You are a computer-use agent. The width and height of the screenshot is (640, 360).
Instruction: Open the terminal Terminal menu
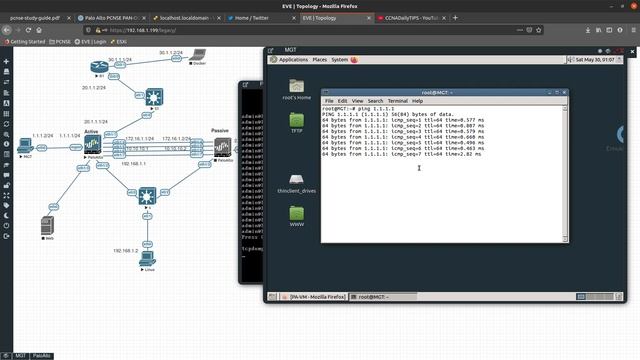pos(398,101)
